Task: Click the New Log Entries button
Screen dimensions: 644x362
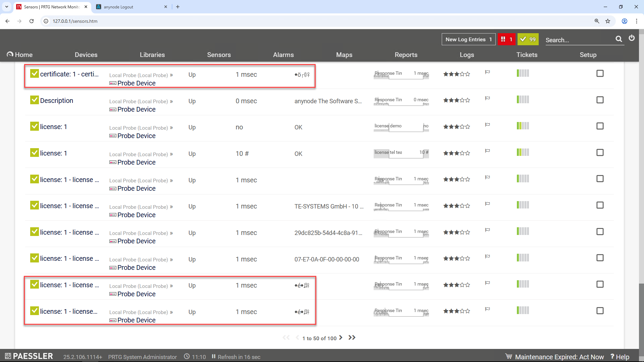Action: click(x=468, y=39)
